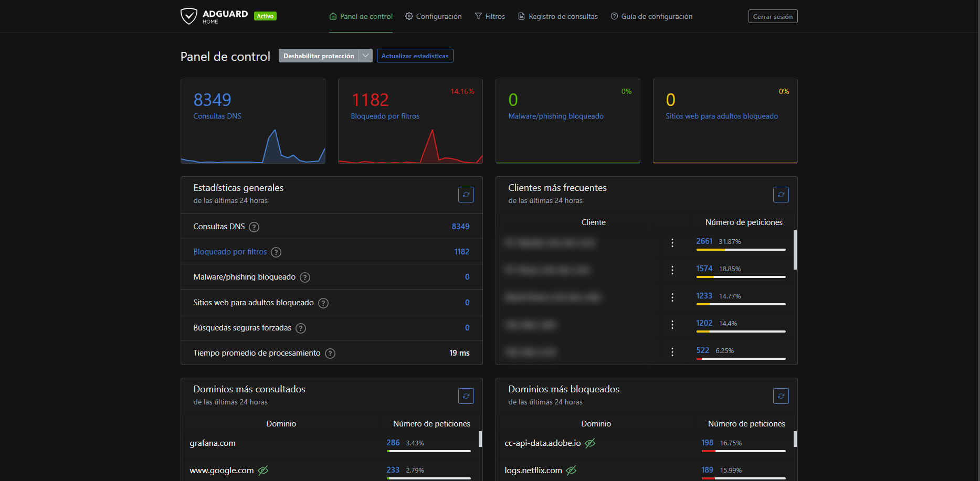Image resolution: width=980 pixels, height=481 pixels.
Task: Click help icon beside Malware/phishing bloqueado
Action: coord(305,277)
